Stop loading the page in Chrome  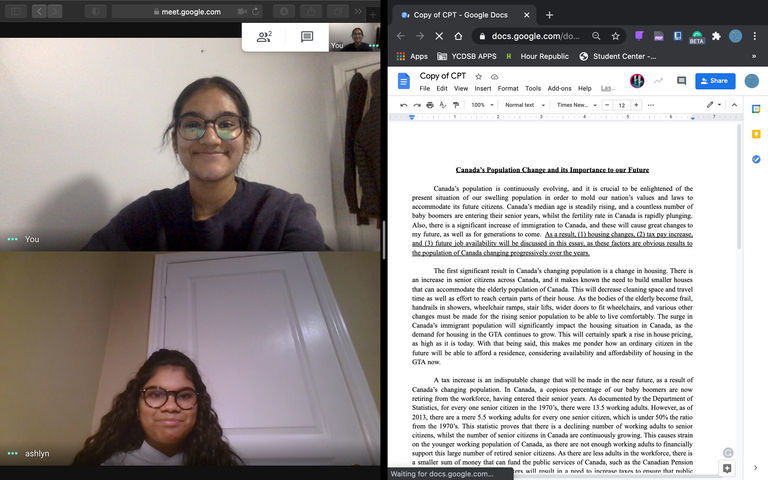[439, 36]
